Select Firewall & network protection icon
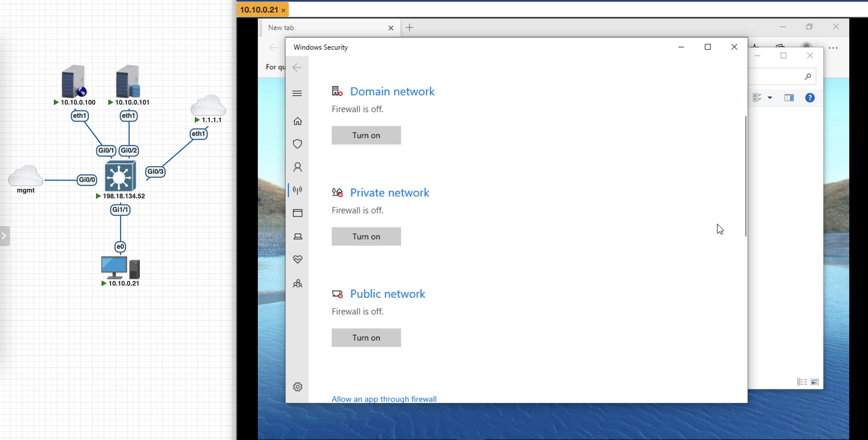This screenshot has height=440, width=868. pos(297,190)
